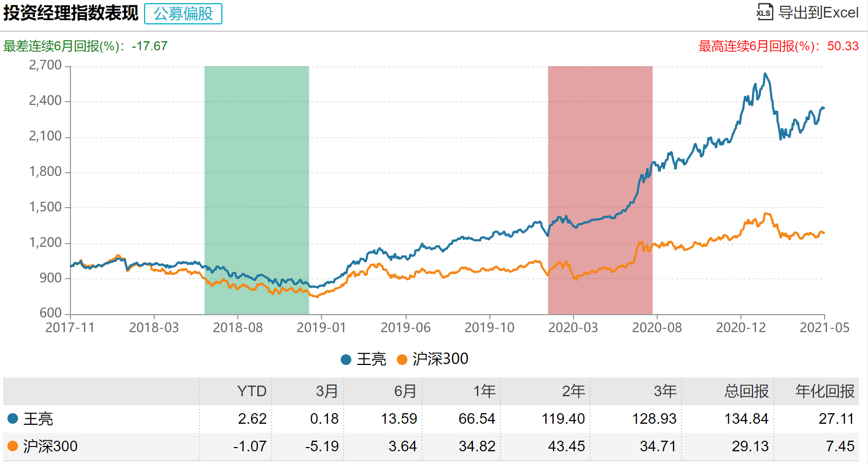Click the 3月 column header
This screenshot has width=868, height=464.
(x=327, y=391)
